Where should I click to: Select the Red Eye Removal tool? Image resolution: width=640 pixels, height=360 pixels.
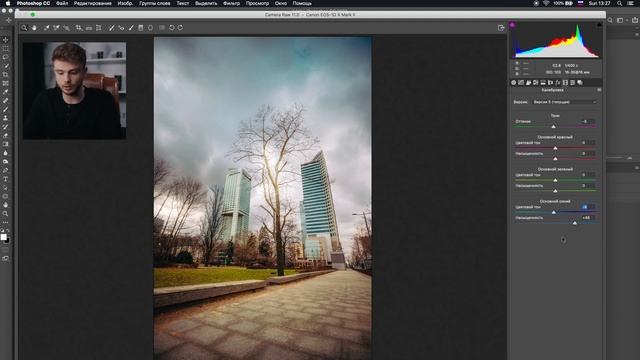tap(121, 28)
